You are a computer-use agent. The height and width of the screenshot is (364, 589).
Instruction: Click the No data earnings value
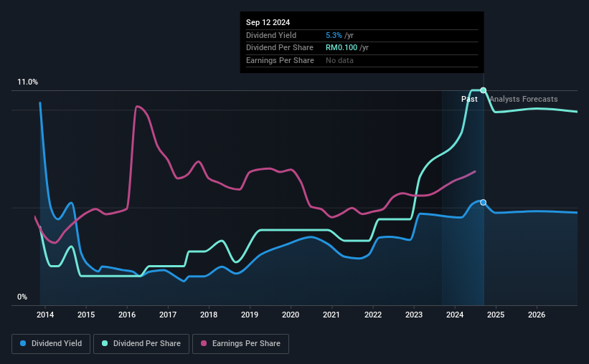click(339, 60)
